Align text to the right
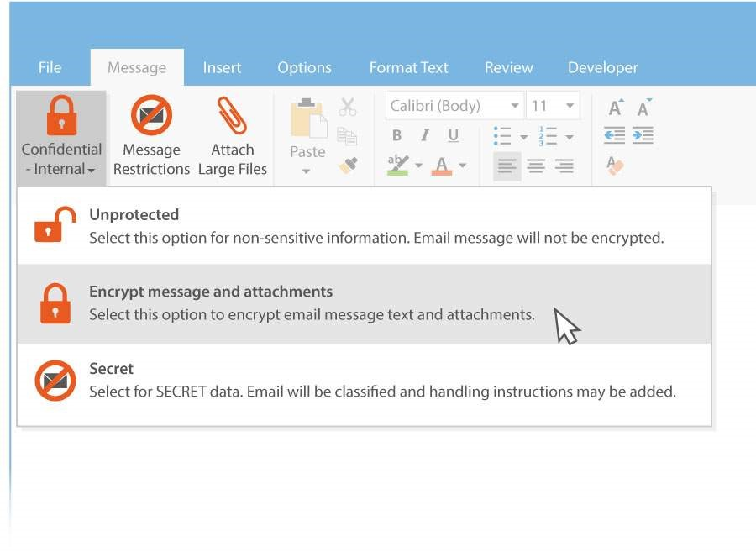The image size is (756, 552). click(564, 166)
